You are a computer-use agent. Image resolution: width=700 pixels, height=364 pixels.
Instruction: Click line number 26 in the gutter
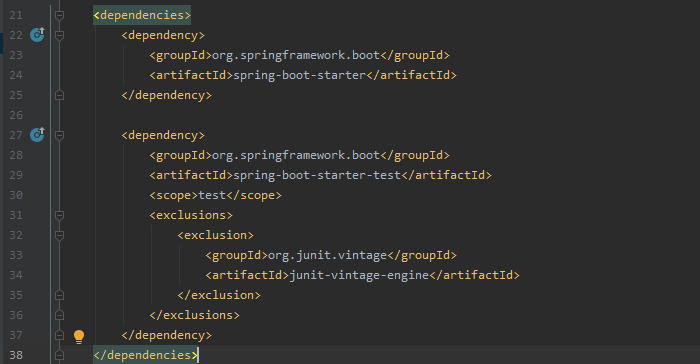tap(16, 115)
